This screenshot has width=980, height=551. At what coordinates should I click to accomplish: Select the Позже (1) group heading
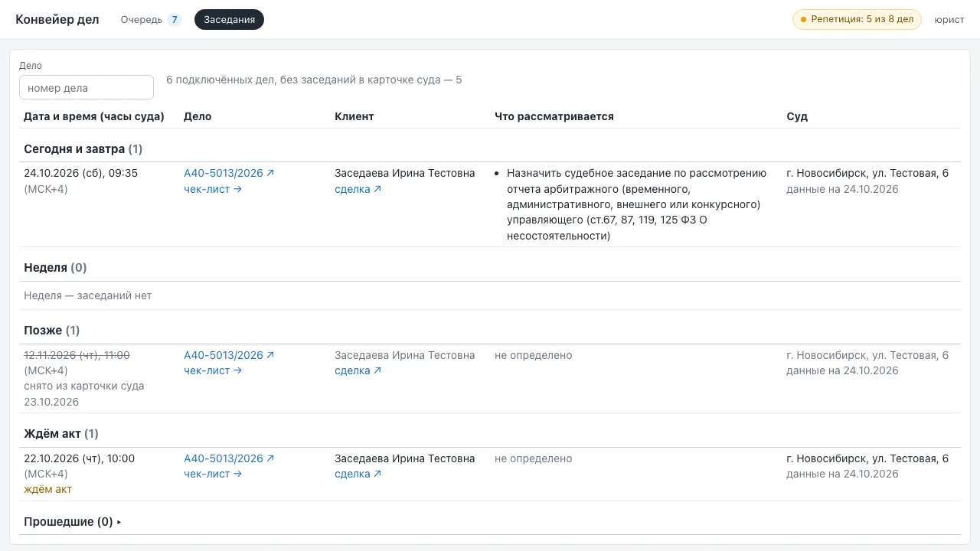tap(52, 331)
